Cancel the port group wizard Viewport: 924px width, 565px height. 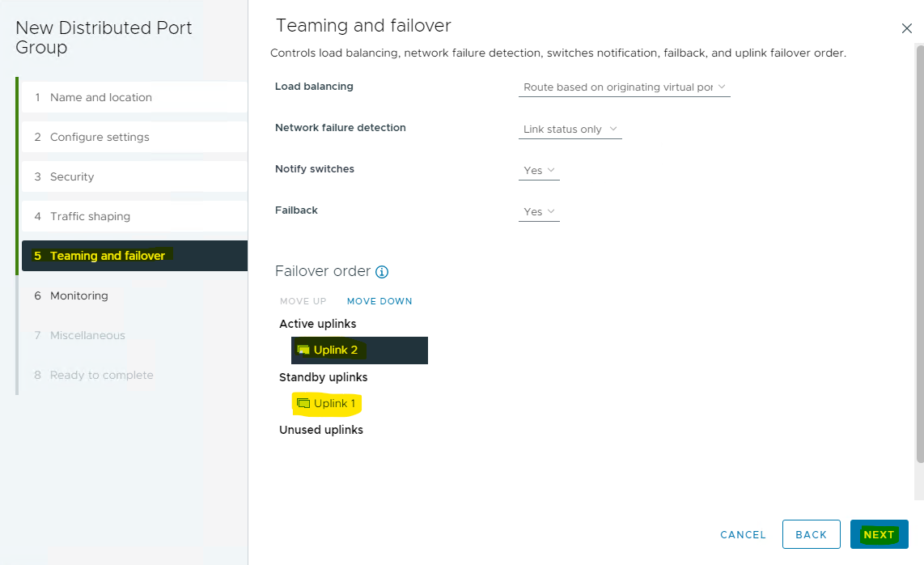(x=743, y=534)
